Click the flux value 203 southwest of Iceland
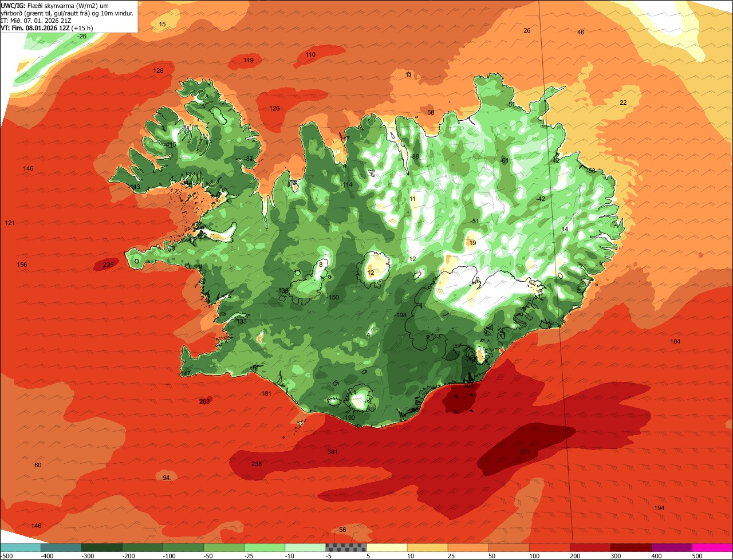This screenshot has width=733, height=560. click(x=204, y=401)
